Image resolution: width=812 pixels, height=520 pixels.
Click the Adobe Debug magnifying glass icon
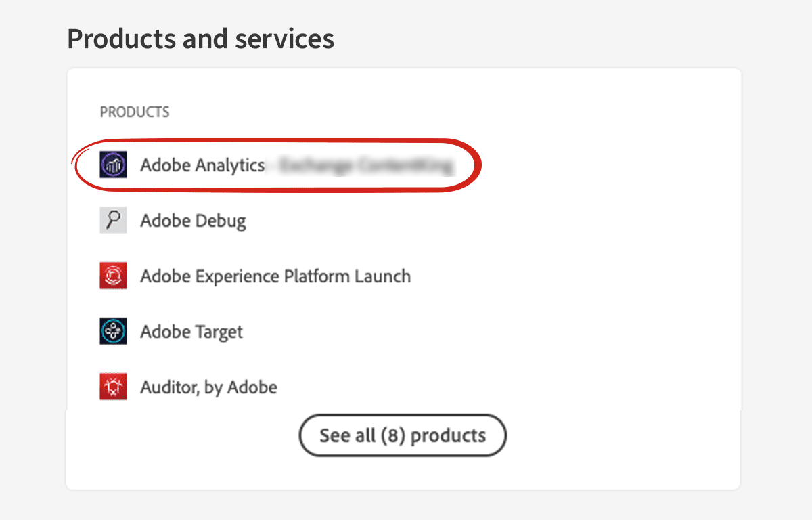pyautogui.click(x=113, y=220)
